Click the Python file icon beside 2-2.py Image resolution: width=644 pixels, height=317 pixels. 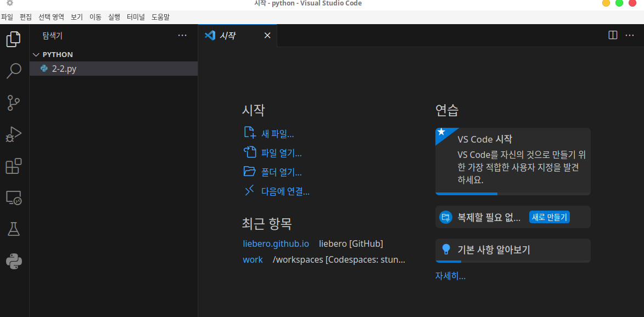[44, 69]
